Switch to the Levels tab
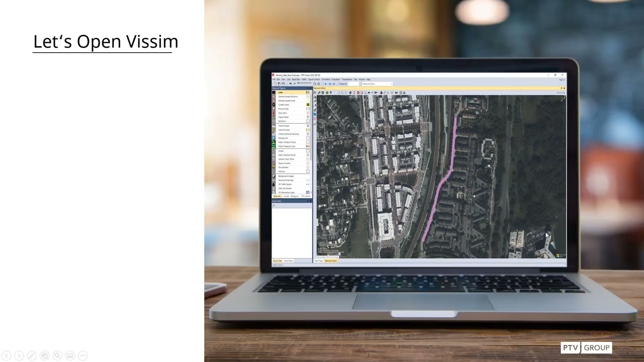This screenshot has height=362, width=644. click(286, 196)
